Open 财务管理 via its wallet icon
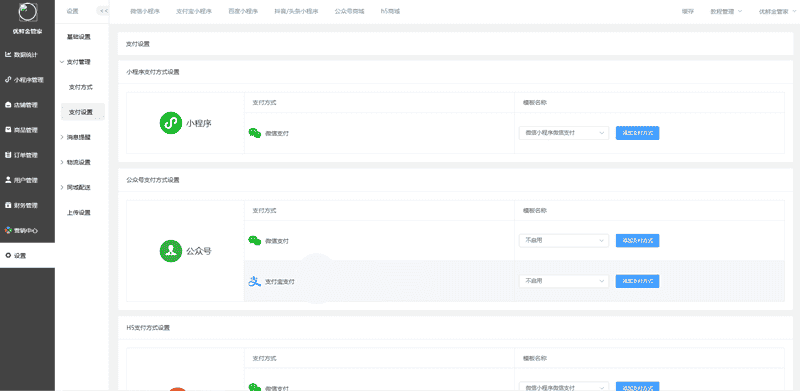 8,205
